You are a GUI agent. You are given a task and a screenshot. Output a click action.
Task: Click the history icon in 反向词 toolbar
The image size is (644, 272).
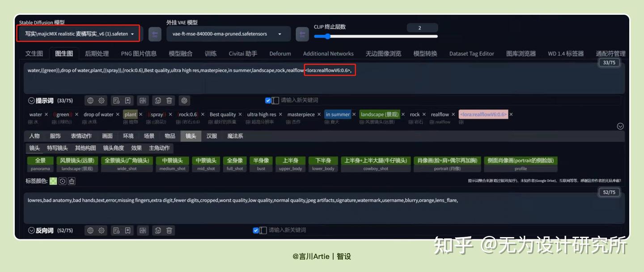tap(116, 230)
